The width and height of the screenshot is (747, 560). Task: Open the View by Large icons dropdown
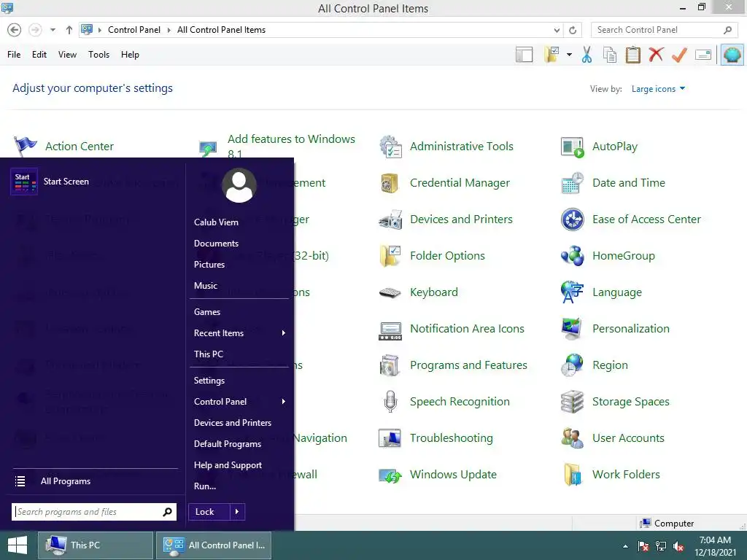[x=658, y=89]
